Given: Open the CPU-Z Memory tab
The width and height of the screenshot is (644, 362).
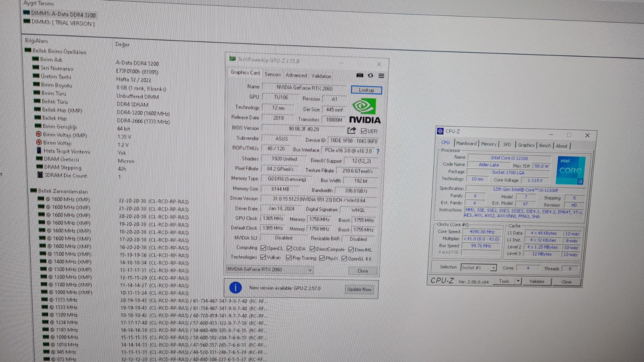Looking at the screenshot, I should [489, 144].
